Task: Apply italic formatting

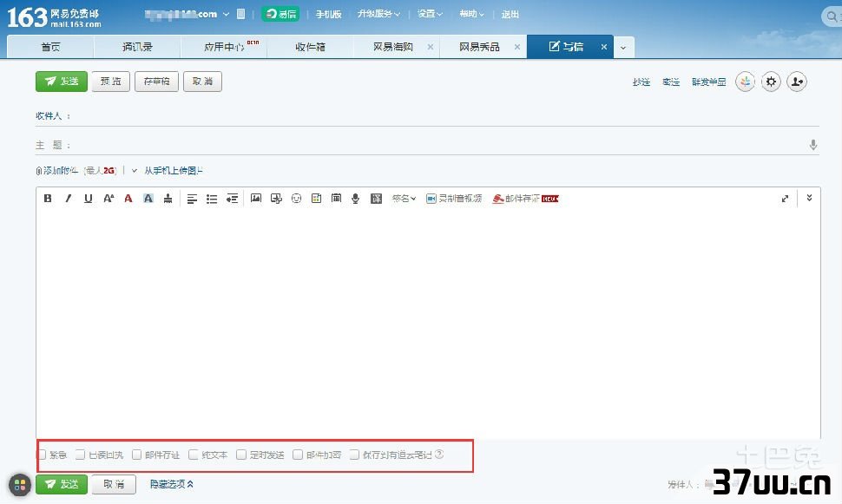Action: [69, 199]
